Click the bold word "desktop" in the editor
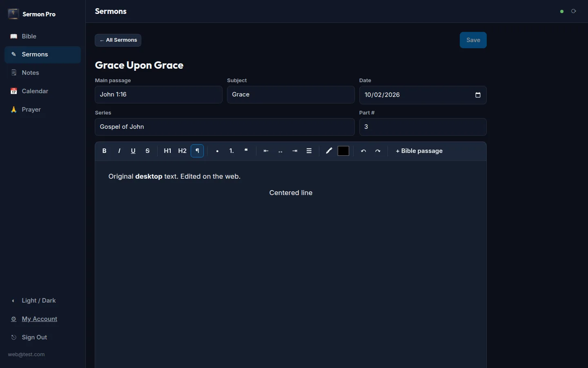Viewport: 588px width, 368px height. pos(149,177)
